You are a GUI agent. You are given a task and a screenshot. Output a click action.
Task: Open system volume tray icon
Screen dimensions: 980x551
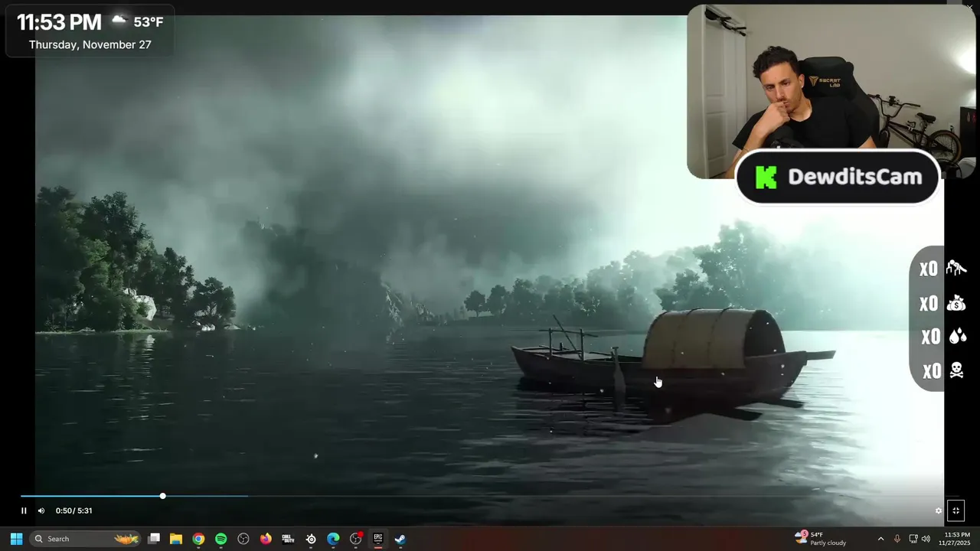tap(926, 539)
